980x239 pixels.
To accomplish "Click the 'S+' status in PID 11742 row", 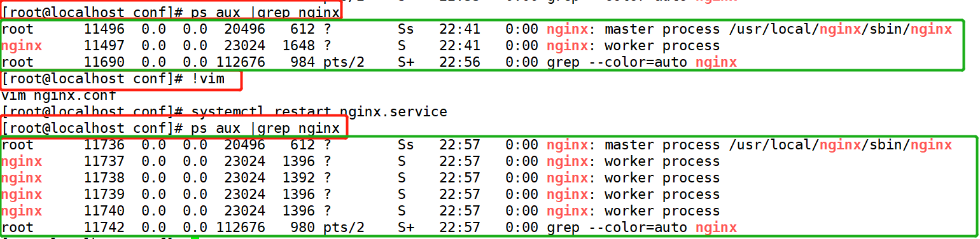I will (405, 228).
